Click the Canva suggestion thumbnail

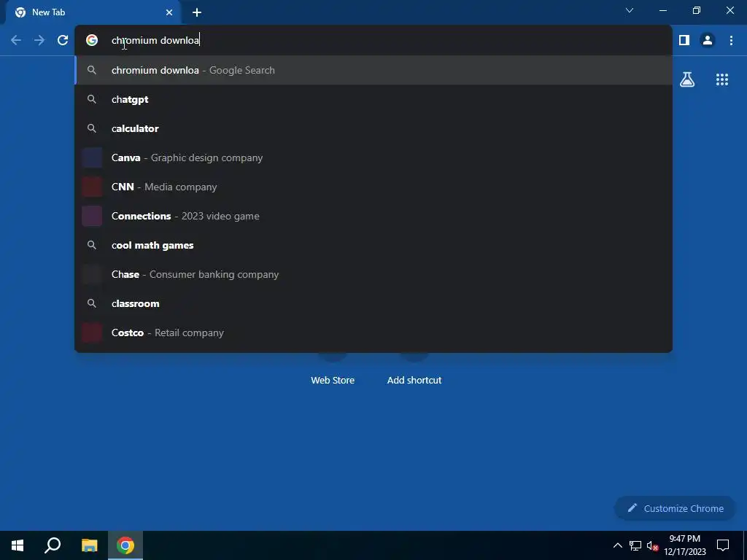[92, 157]
